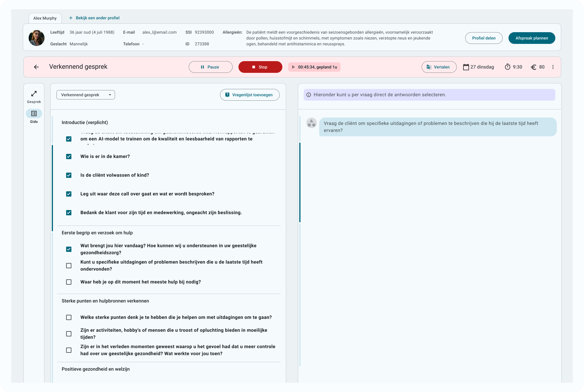The width and height of the screenshot is (584, 392).
Task: Click the 00:45:34 gepland 1u timer chip
Action: pos(314,67)
